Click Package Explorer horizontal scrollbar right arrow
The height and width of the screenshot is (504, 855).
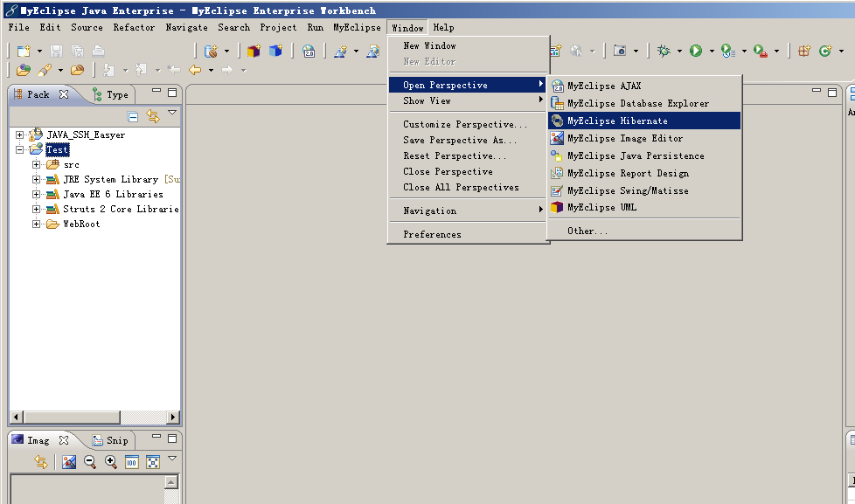[172, 418]
